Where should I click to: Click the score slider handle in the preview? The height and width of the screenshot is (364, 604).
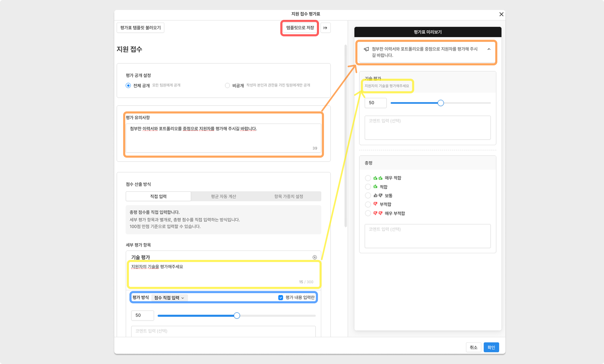pos(441,103)
